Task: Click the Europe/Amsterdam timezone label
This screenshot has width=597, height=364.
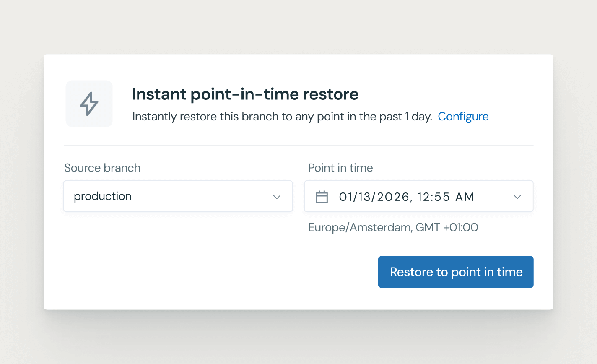Action: tap(393, 227)
